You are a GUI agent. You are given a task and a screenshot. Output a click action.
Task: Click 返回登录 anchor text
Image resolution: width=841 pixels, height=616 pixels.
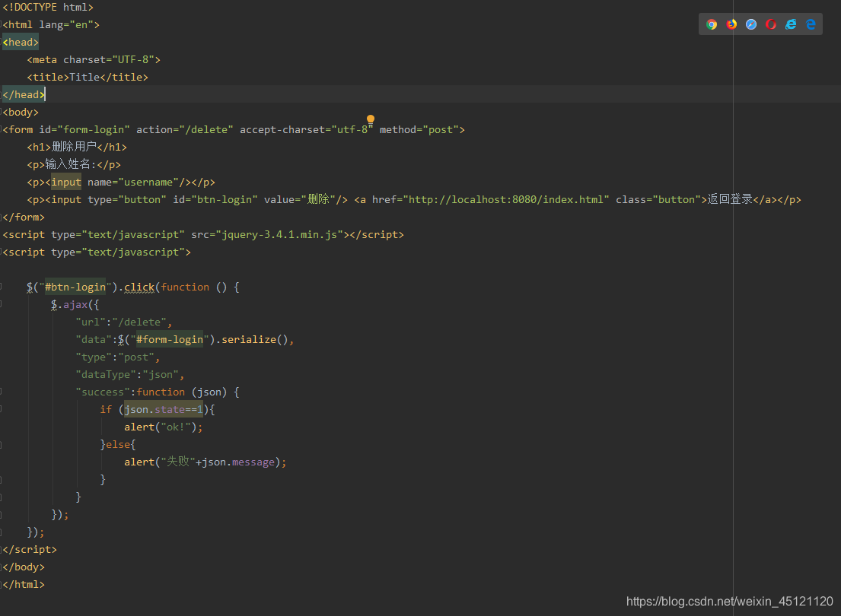point(729,199)
